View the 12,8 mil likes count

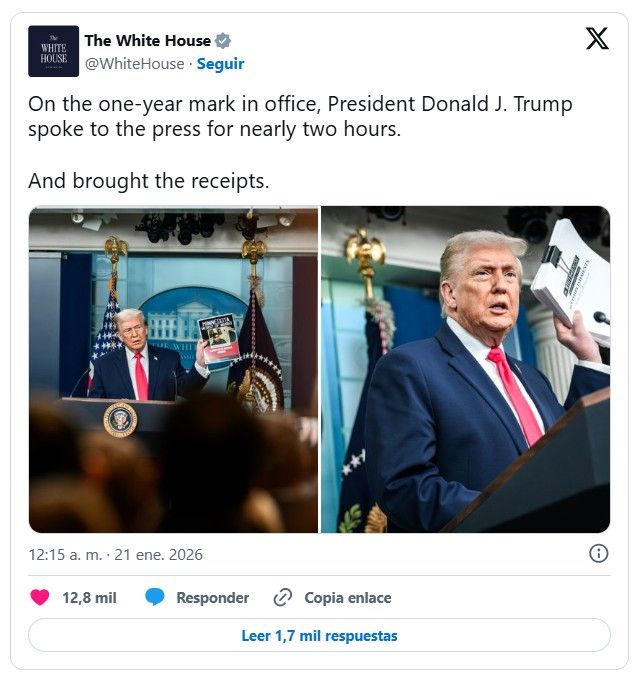(89, 598)
